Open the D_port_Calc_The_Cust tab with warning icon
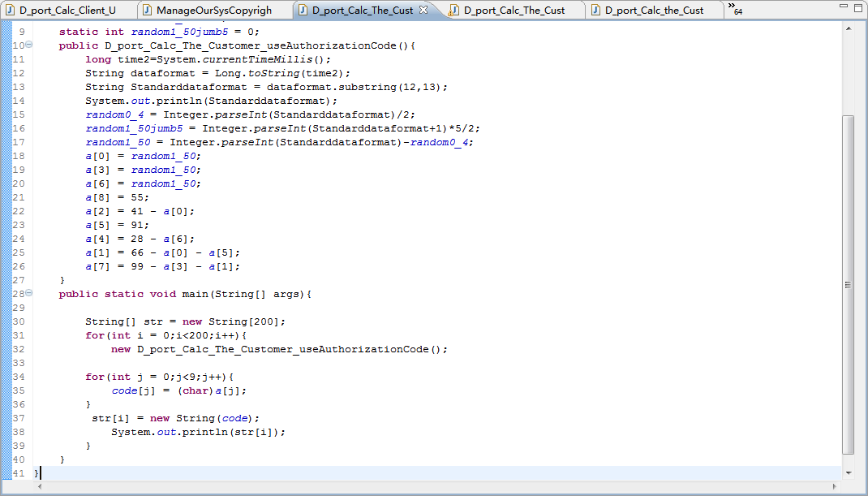 tap(514, 10)
